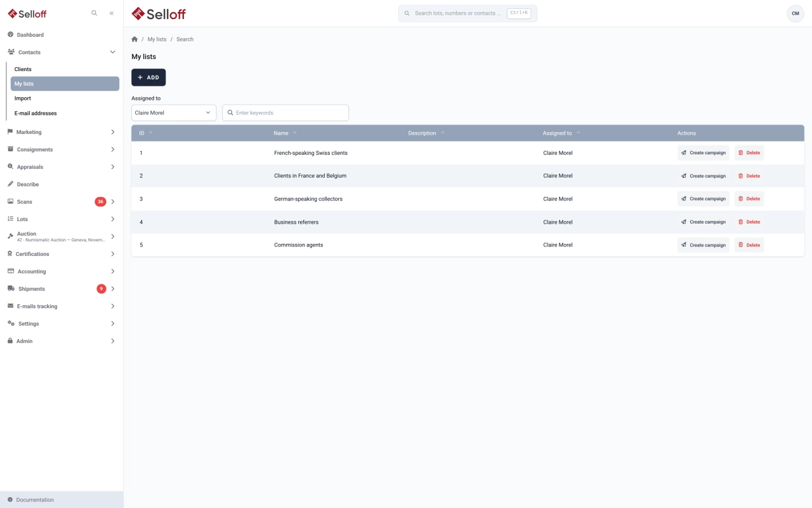Collapse the sidebar with the double-chevron icon
Screen dimensions: 812x508
pos(112,13)
